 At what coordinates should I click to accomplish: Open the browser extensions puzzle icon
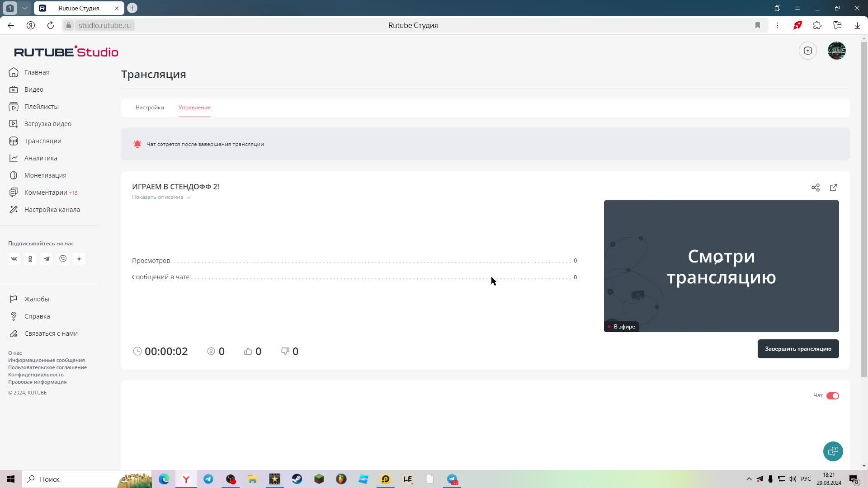point(817,25)
